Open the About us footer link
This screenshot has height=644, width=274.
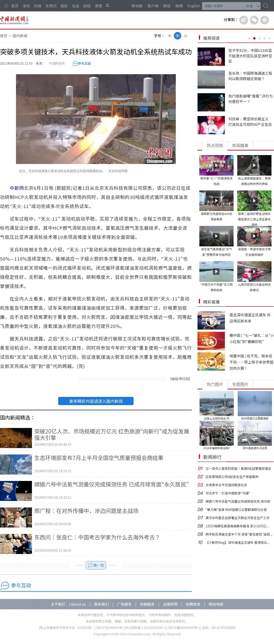point(78,604)
